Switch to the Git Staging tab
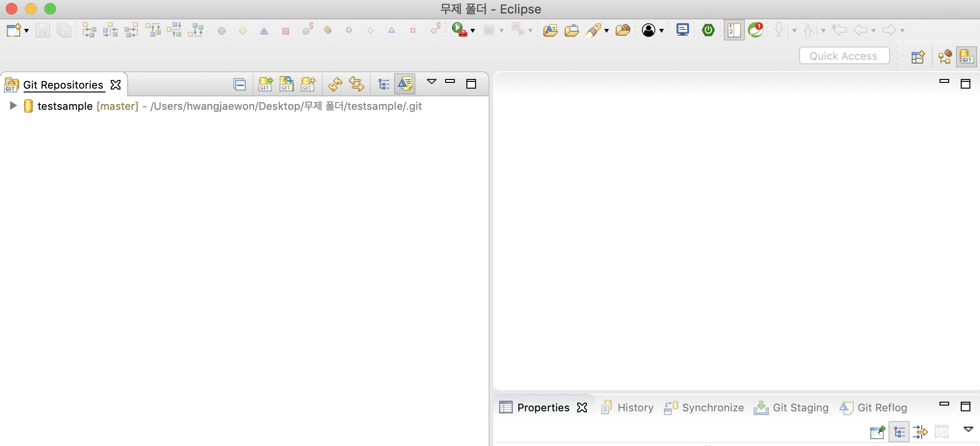This screenshot has height=446, width=980. [791, 407]
